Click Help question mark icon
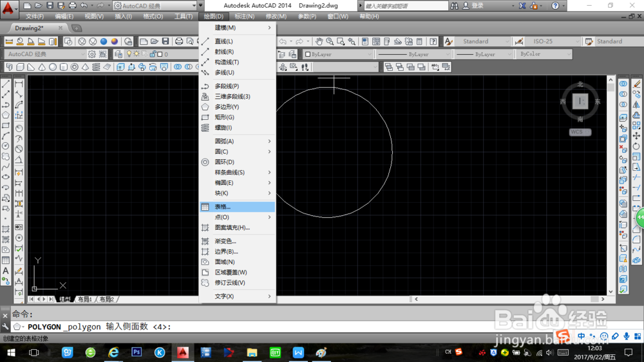The height and width of the screenshot is (362, 644). click(555, 6)
